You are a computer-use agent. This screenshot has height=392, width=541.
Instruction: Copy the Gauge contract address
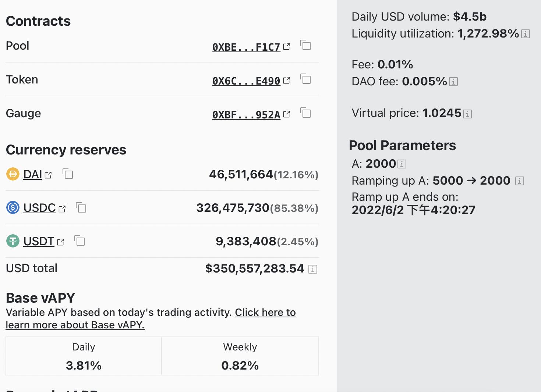point(306,113)
